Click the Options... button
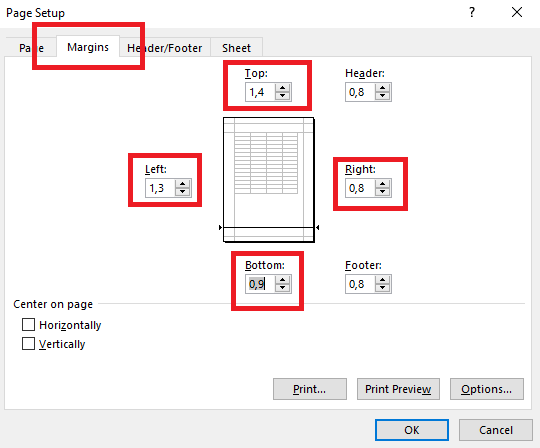Image resolution: width=540 pixels, height=448 pixels. [487, 389]
